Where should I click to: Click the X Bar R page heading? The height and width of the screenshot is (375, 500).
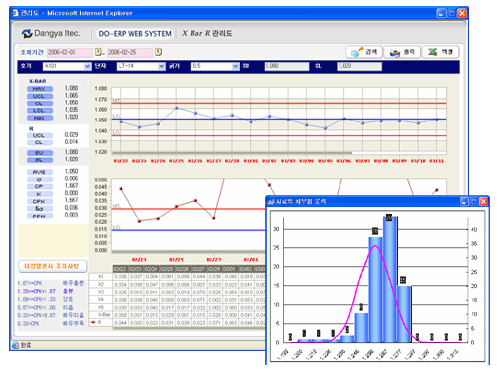[x=207, y=33]
